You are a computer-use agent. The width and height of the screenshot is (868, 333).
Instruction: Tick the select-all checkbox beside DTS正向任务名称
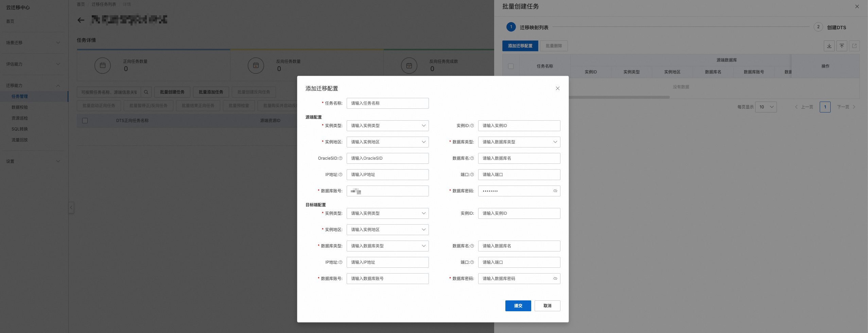[85, 121]
